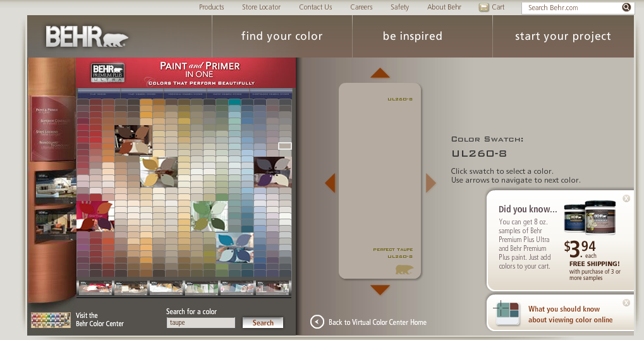Open the Contact Us link

(315, 7)
